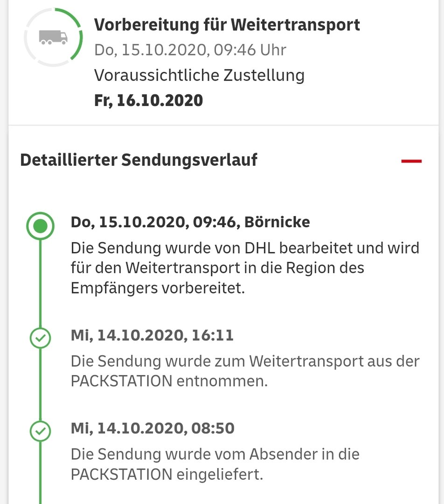The height and width of the screenshot is (504, 444).
Task: Click the status timestamp Do, 15.10.2020, 09:46 Uhr
Action: click(x=190, y=50)
